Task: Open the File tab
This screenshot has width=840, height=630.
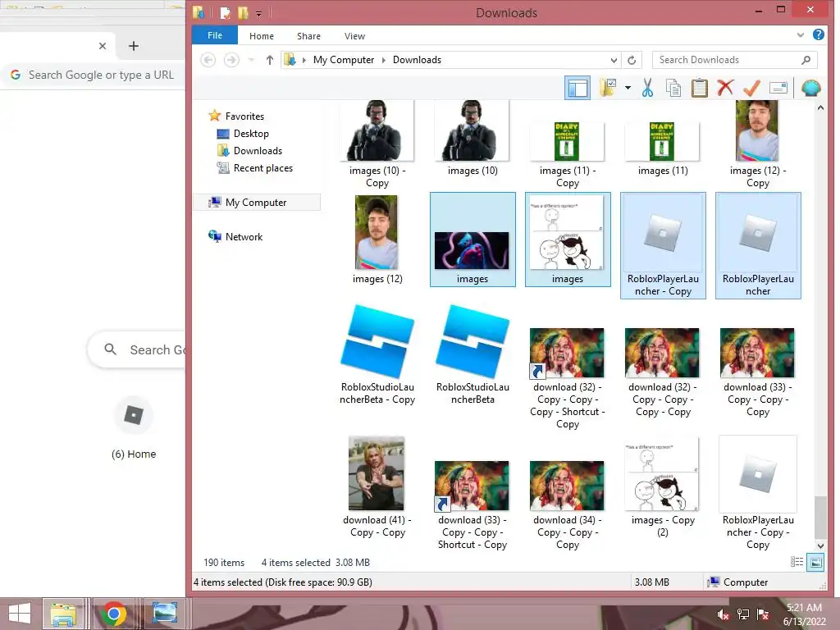Action: (215, 35)
